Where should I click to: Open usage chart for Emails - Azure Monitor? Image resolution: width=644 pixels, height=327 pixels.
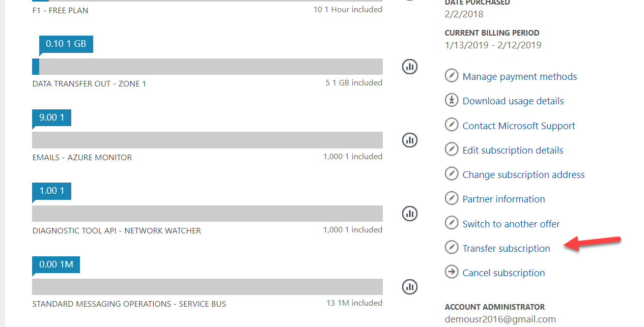click(410, 140)
